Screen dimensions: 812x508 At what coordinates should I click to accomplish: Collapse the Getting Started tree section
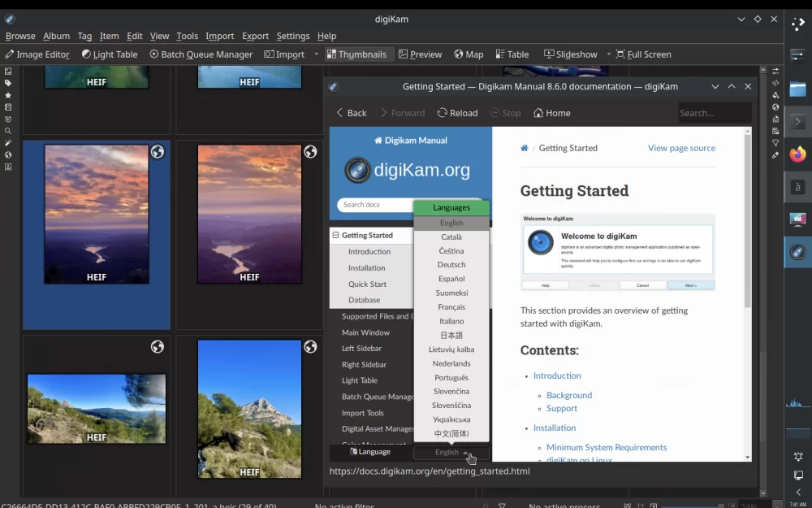pyautogui.click(x=335, y=235)
